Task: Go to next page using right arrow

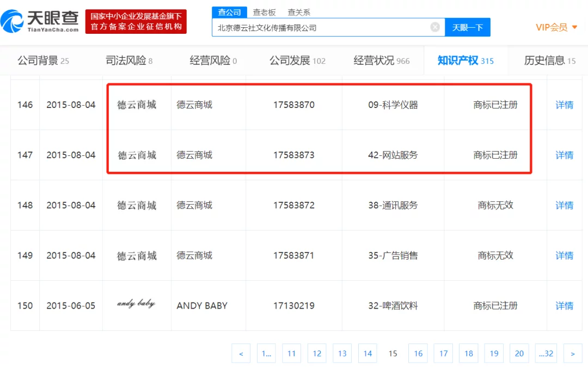Action: pos(572,353)
